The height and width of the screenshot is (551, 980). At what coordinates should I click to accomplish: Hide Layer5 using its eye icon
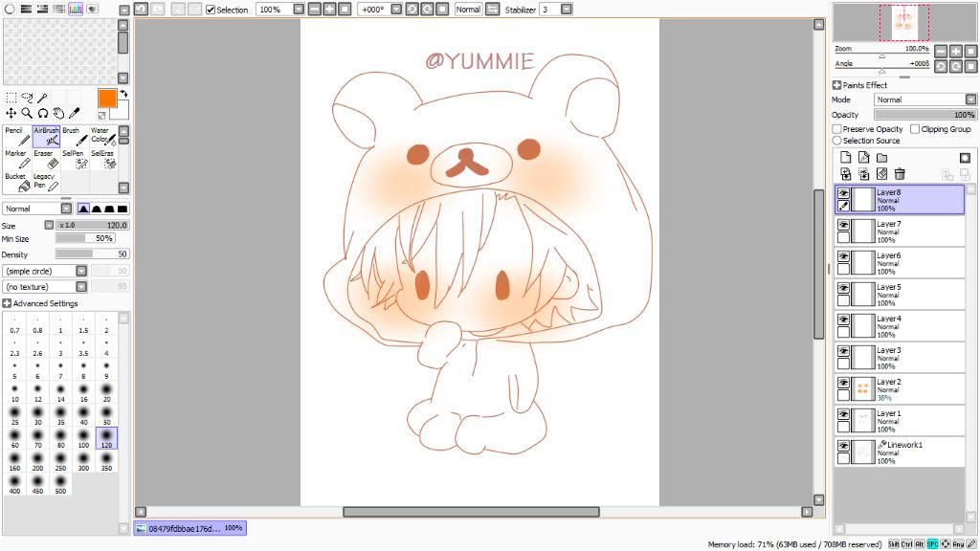click(843, 288)
